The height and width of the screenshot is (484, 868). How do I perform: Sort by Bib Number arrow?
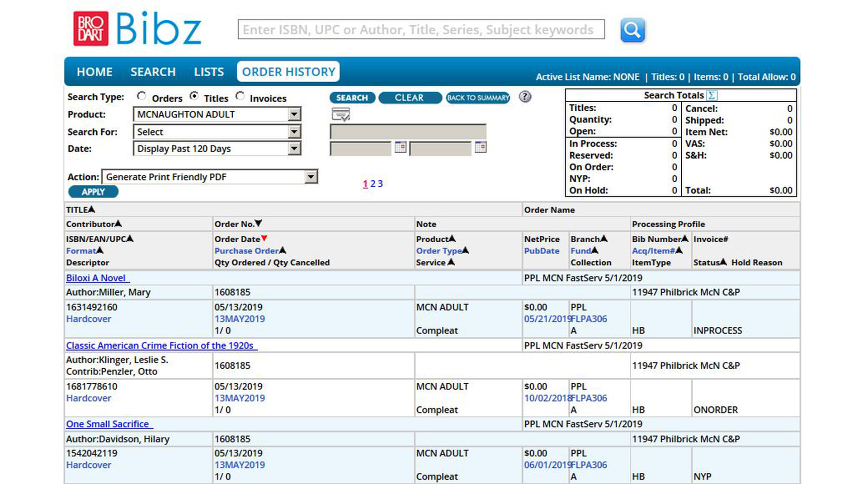685,238
